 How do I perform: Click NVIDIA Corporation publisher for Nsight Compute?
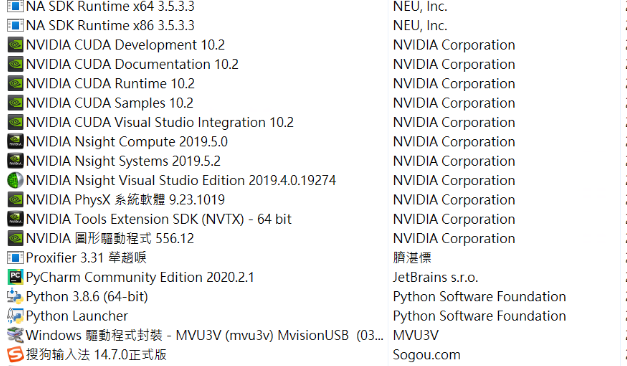click(454, 141)
